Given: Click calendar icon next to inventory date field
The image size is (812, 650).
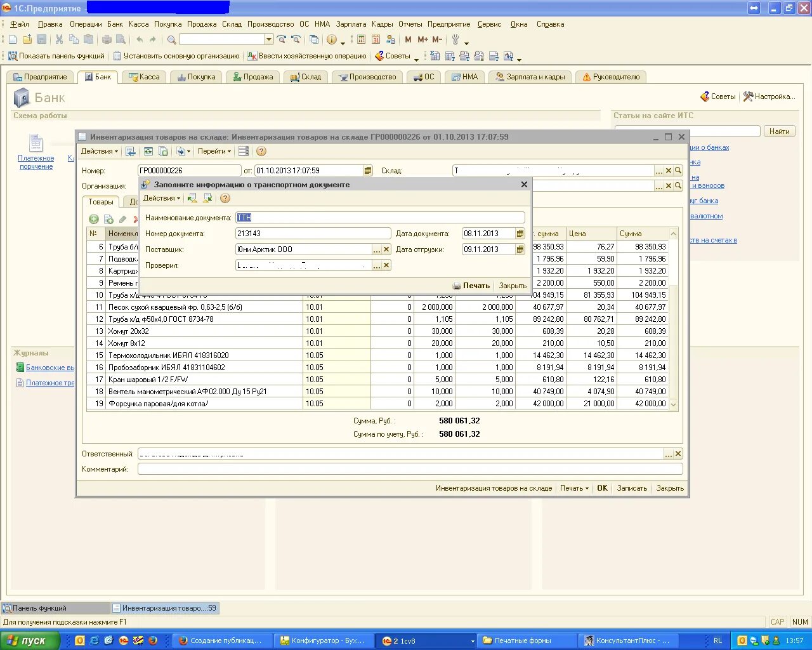Looking at the screenshot, I should (x=368, y=171).
